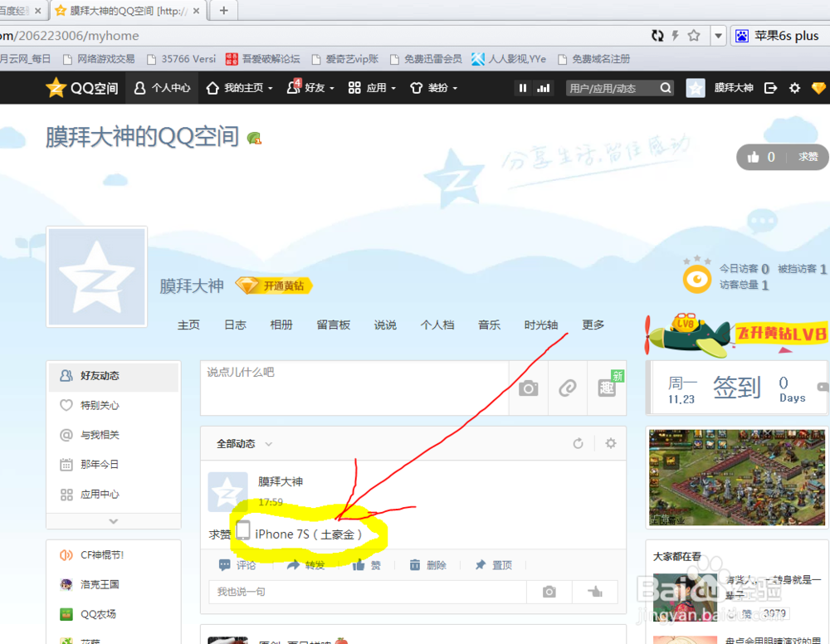Open 个人中心 in top navigation

point(162,88)
